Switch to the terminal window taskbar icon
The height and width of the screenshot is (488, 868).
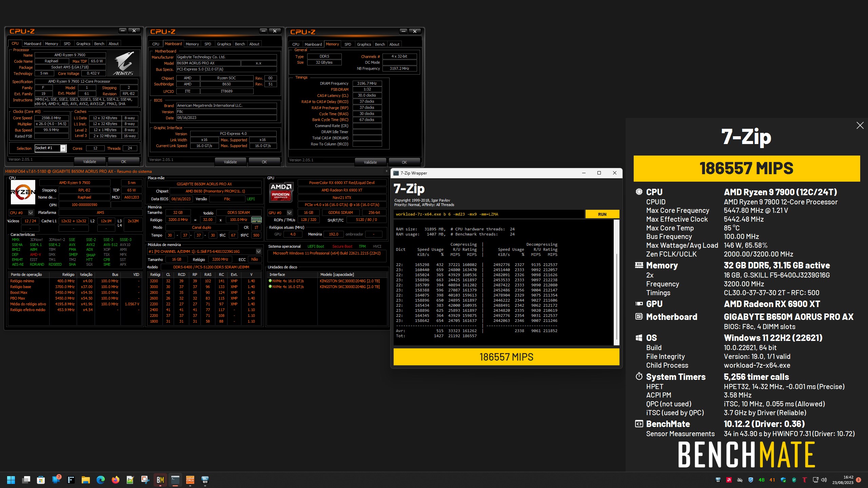pyautogui.click(x=175, y=480)
